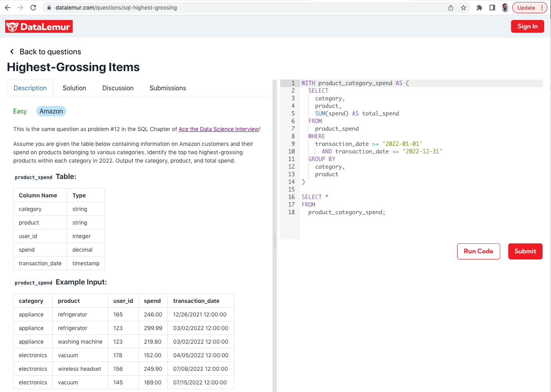Click the 'transaction_date' cell in schema table
Image resolution: width=551 pixels, height=392 pixels.
40,263
